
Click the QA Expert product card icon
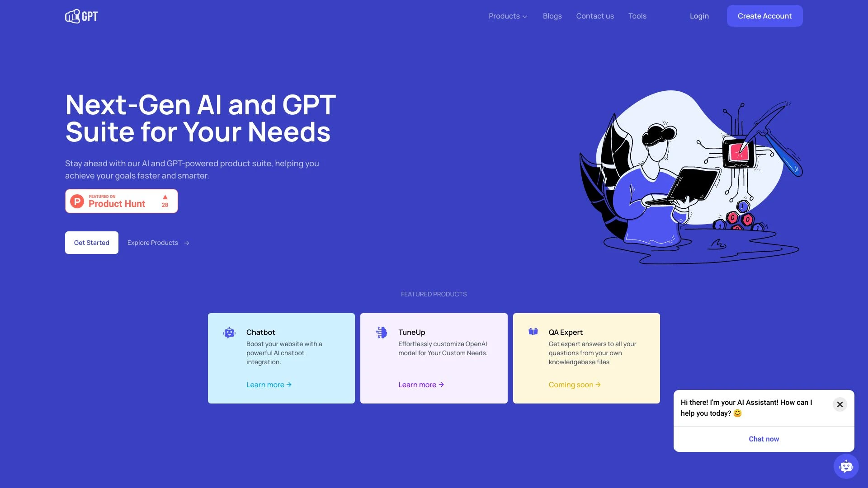pos(533,331)
